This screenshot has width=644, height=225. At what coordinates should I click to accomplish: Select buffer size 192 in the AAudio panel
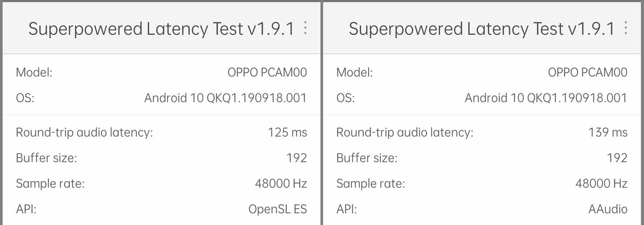coord(617,158)
